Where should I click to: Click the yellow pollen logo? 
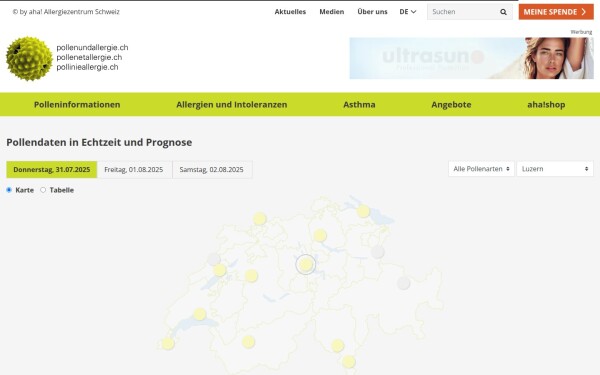point(29,59)
